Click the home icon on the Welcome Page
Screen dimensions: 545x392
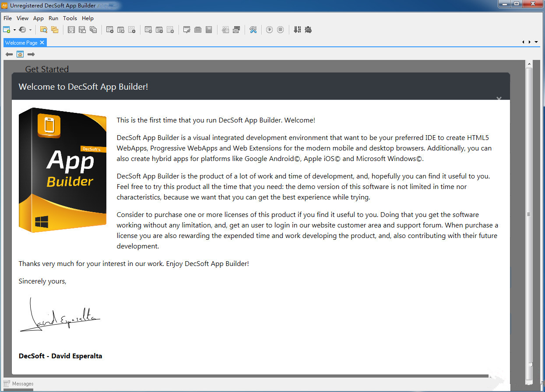click(x=20, y=54)
